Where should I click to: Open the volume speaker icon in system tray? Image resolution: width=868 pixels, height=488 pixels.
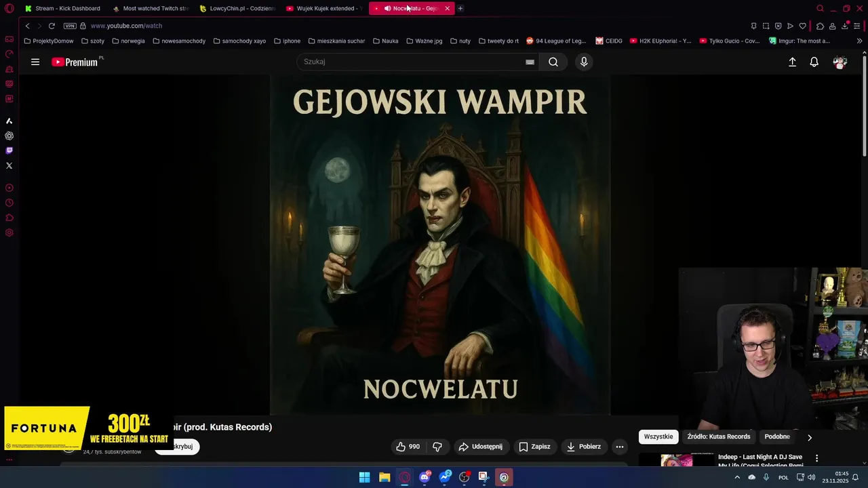click(x=812, y=477)
